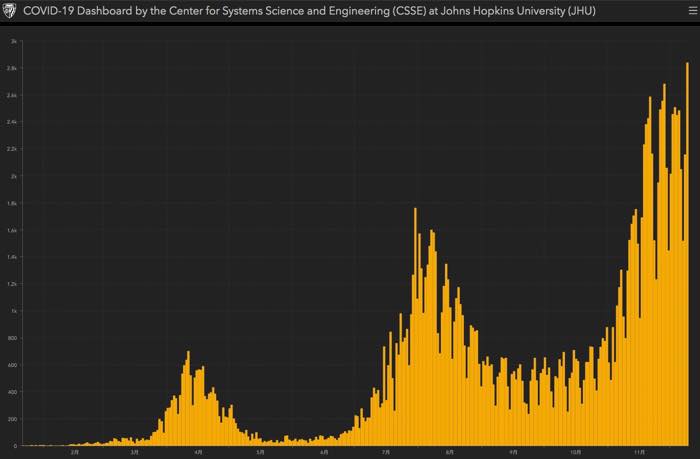Click the 8月 month label on the x-axis

pos(450,453)
